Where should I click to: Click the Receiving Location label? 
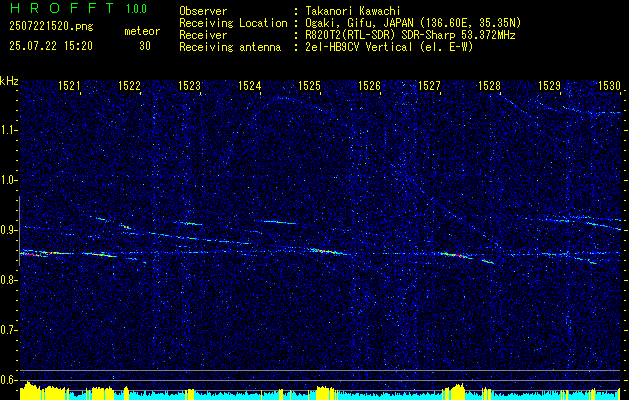(x=233, y=23)
